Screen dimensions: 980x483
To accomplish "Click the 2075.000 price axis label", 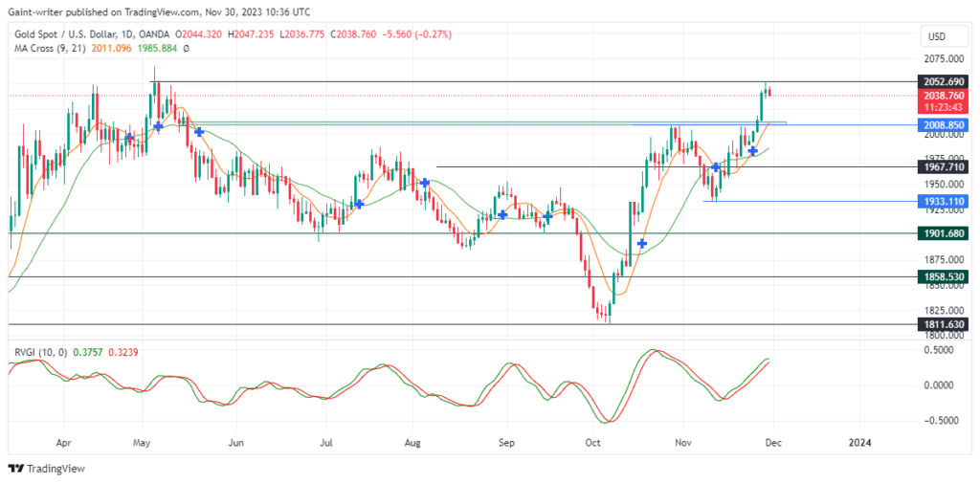I will pos(943,59).
